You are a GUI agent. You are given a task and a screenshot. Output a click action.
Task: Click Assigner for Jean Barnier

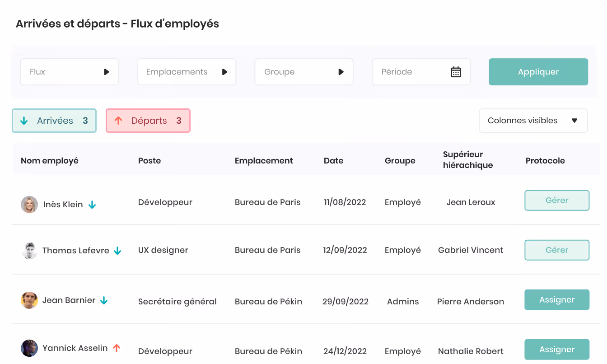click(557, 300)
